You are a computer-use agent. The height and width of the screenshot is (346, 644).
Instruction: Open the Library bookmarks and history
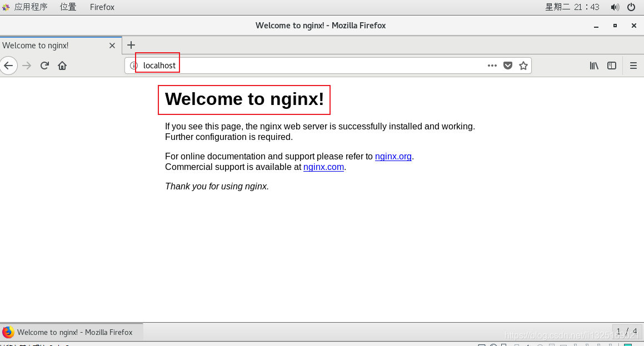[594, 66]
